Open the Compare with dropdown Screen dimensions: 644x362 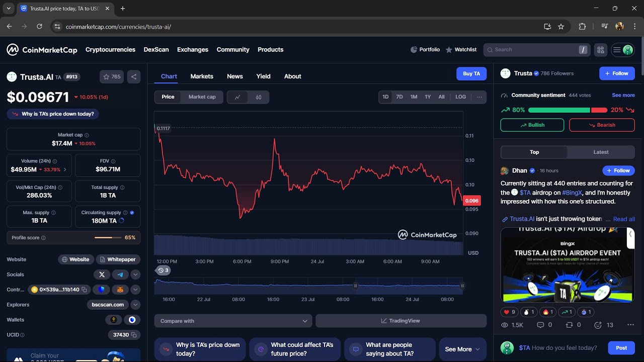coord(233,321)
